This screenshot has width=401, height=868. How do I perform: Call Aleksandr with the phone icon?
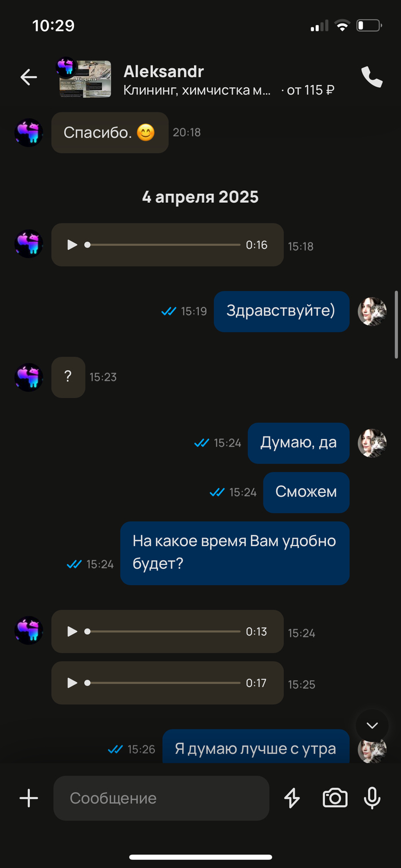pyautogui.click(x=372, y=77)
